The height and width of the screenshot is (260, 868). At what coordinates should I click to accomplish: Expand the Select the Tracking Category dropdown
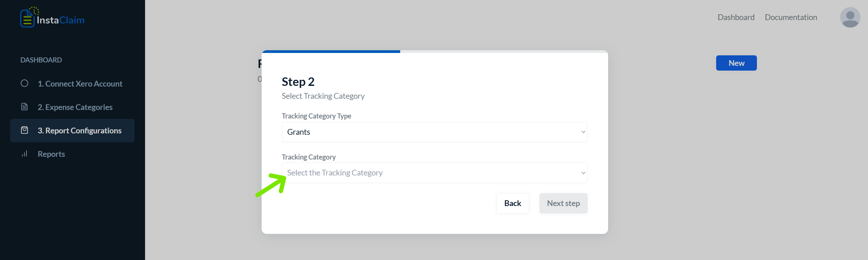point(435,173)
